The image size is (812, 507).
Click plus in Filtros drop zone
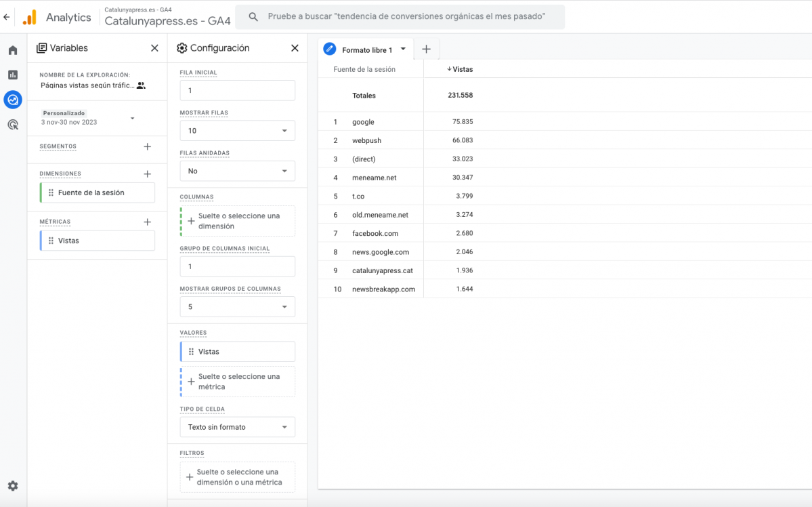pos(190,477)
